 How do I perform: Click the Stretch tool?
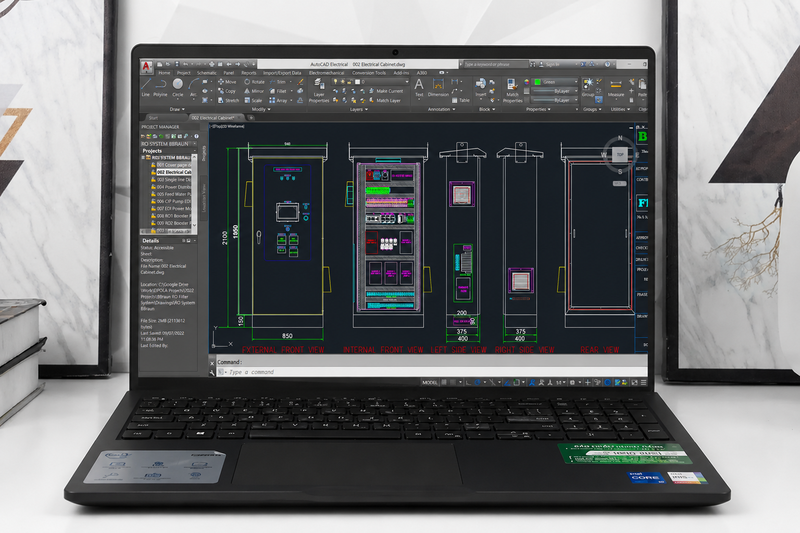(x=228, y=100)
